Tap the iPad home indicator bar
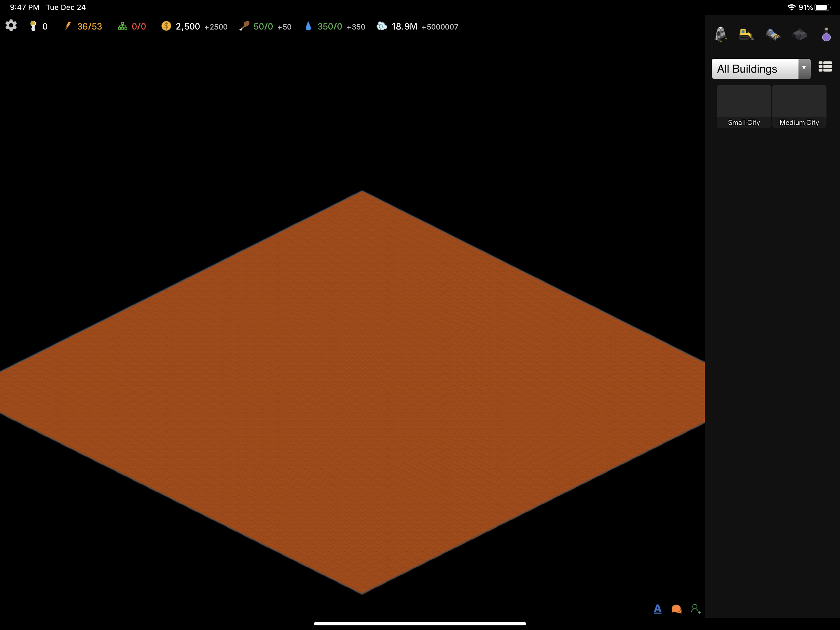The width and height of the screenshot is (840, 630). tap(420, 624)
